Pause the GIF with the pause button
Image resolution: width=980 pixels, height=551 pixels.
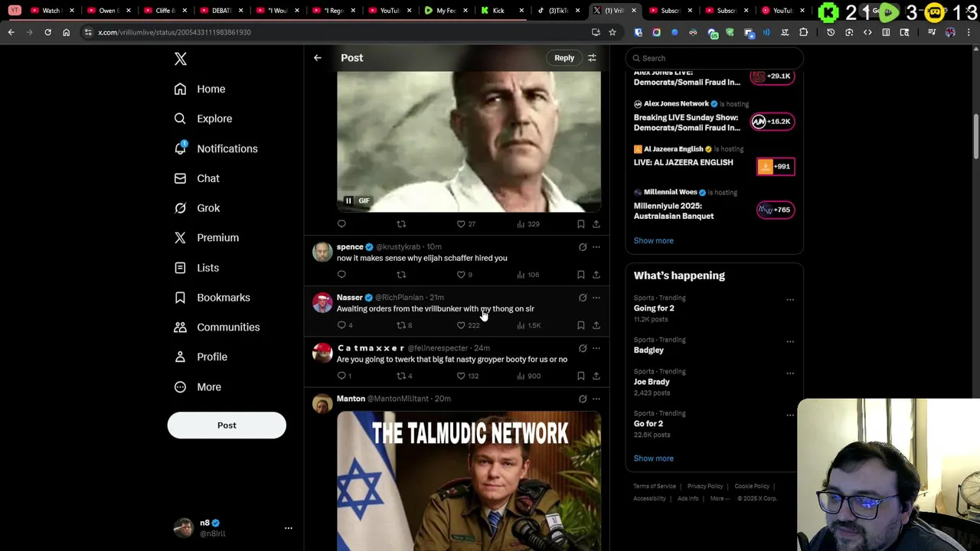348,201
